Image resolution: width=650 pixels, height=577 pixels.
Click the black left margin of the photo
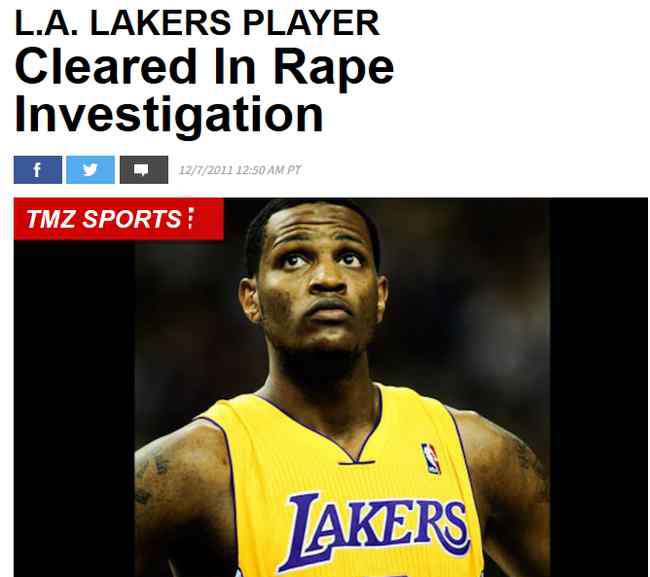74,408
